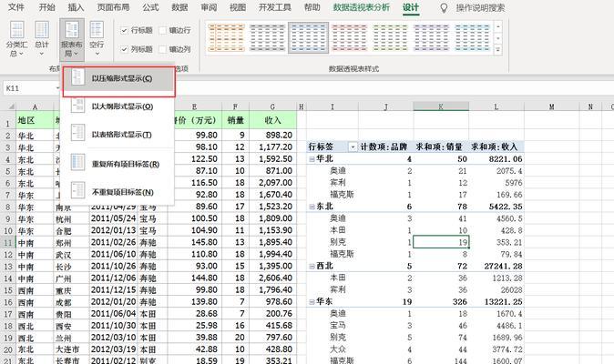Choose 重复所有项目标签(R) option
614x364 pixels.
coord(118,164)
